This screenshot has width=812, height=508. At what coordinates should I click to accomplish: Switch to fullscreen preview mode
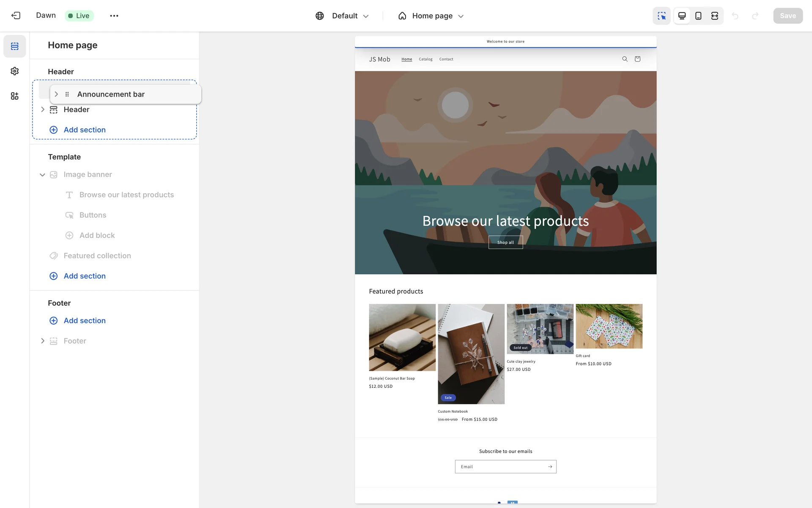coord(715,16)
